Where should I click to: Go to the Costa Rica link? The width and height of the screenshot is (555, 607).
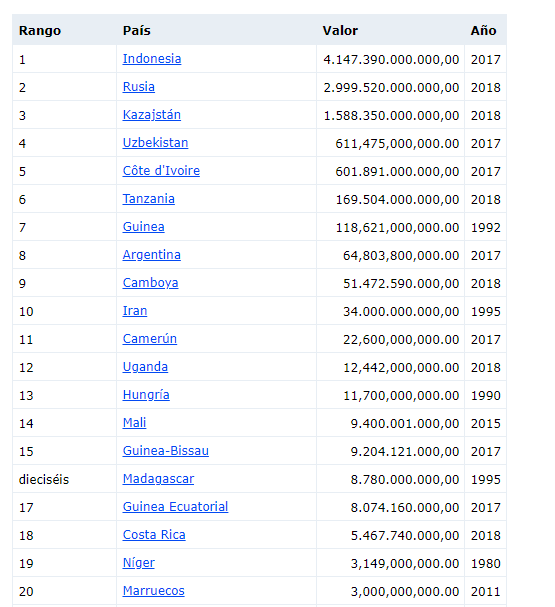tap(154, 535)
